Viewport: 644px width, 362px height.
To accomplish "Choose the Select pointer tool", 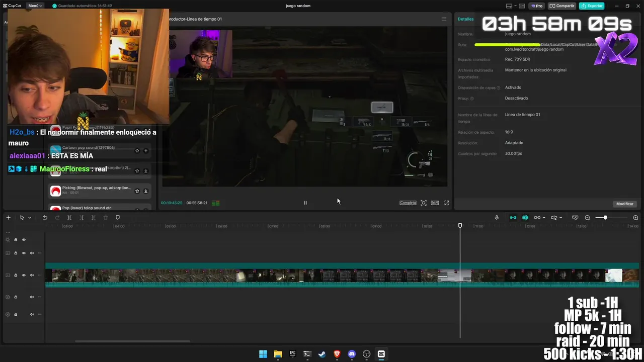I will click(x=22, y=218).
